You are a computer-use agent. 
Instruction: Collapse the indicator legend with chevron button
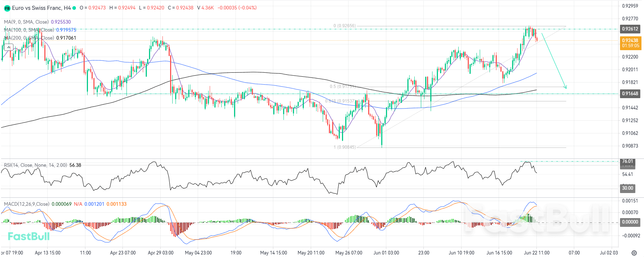(8, 47)
